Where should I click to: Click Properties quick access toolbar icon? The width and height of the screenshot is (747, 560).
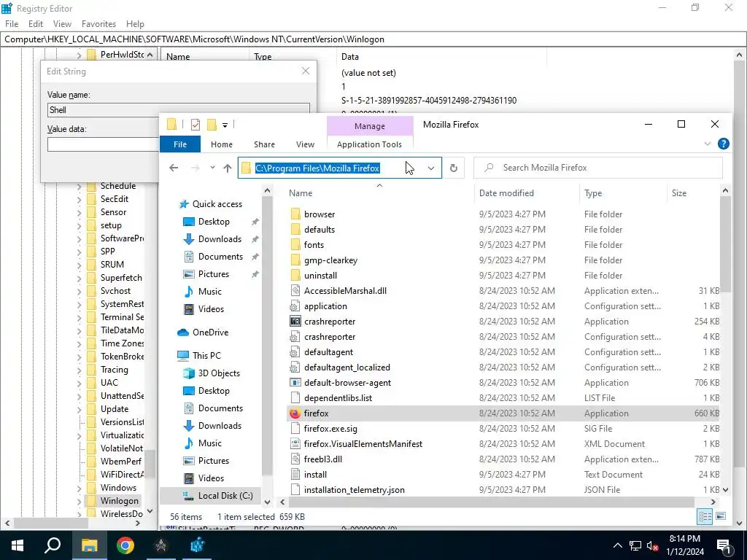[x=196, y=125]
